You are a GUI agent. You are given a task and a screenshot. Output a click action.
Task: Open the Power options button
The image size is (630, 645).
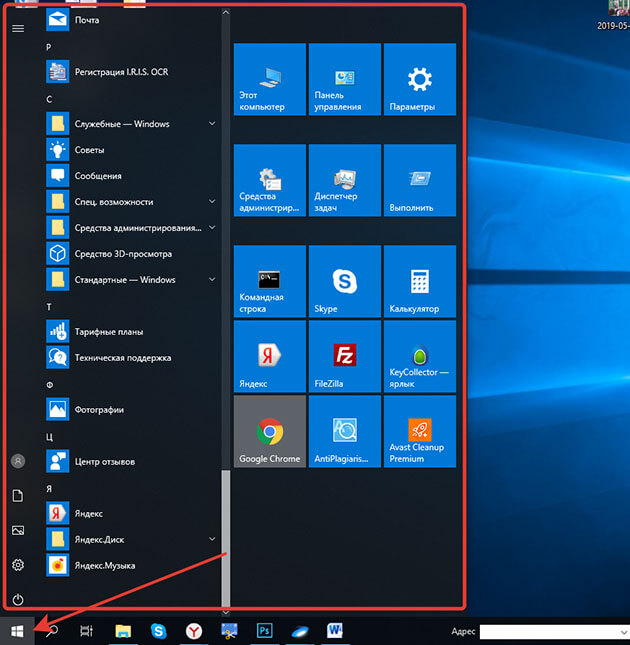(18, 599)
